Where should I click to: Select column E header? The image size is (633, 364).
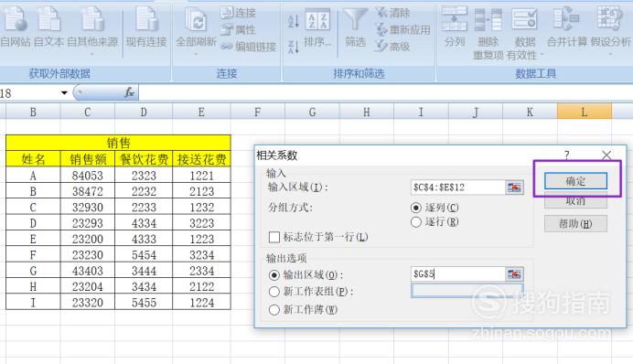pos(201,112)
